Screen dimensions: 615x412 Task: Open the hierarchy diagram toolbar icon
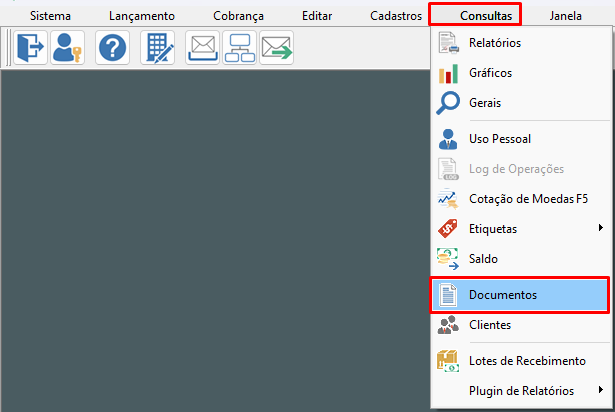(239, 48)
